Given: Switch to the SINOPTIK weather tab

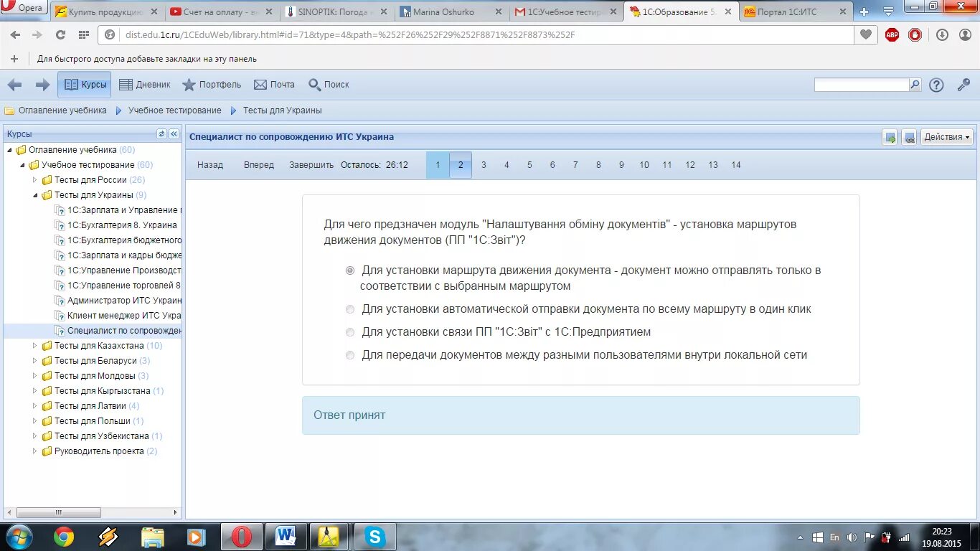Looking at the screenshot, I should tap(335, 12).
